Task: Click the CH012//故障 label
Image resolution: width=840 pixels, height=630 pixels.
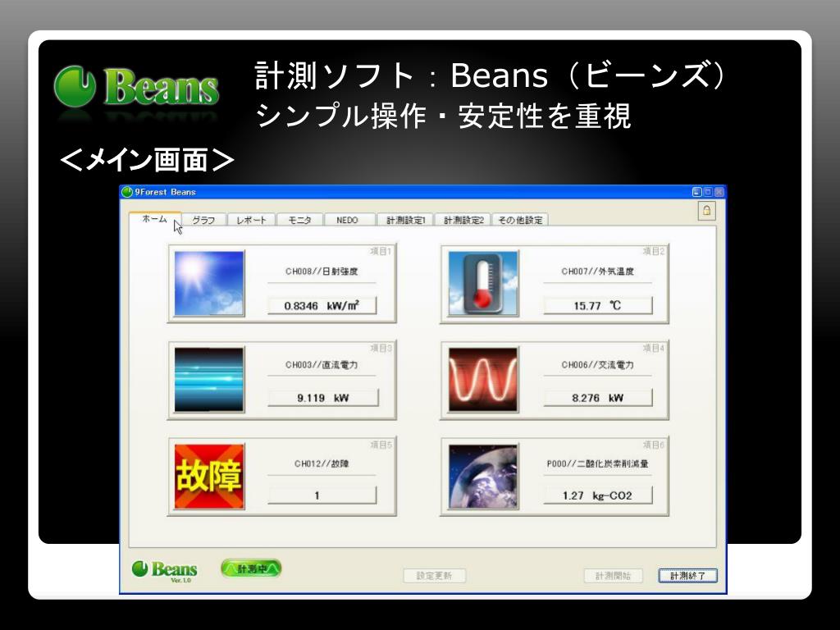Action: pos(322,463)
